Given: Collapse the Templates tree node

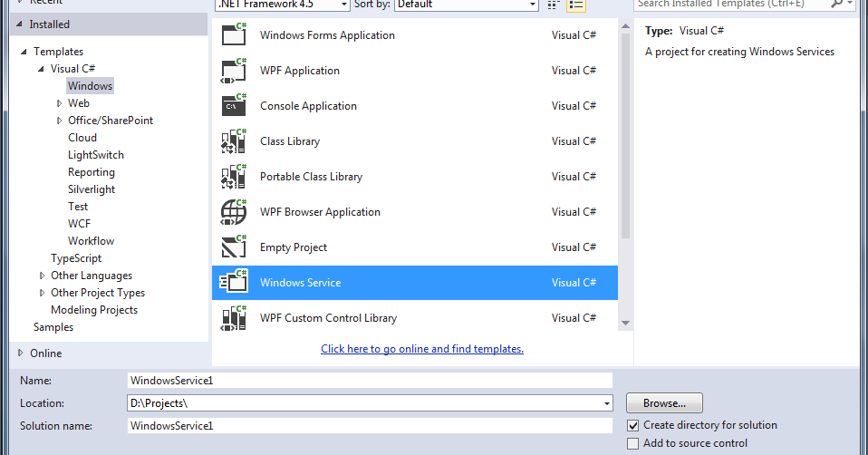Looking at the screenshot, I should [x=24, y=52].
